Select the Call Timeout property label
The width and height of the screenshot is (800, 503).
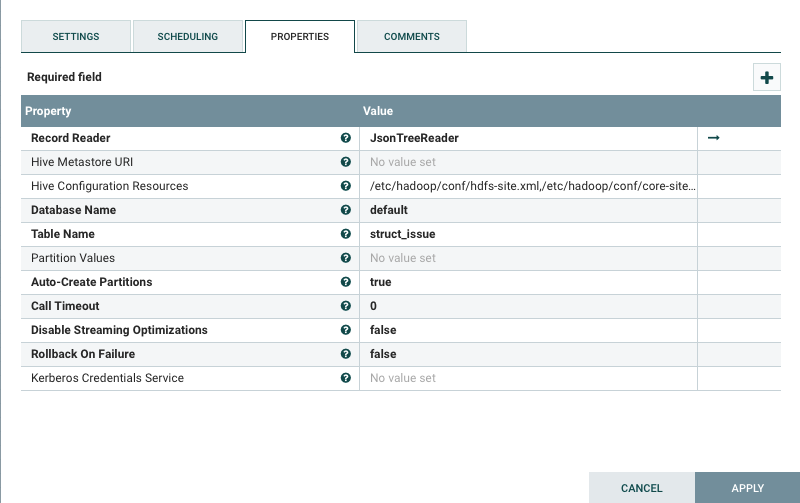coord(65,306)
